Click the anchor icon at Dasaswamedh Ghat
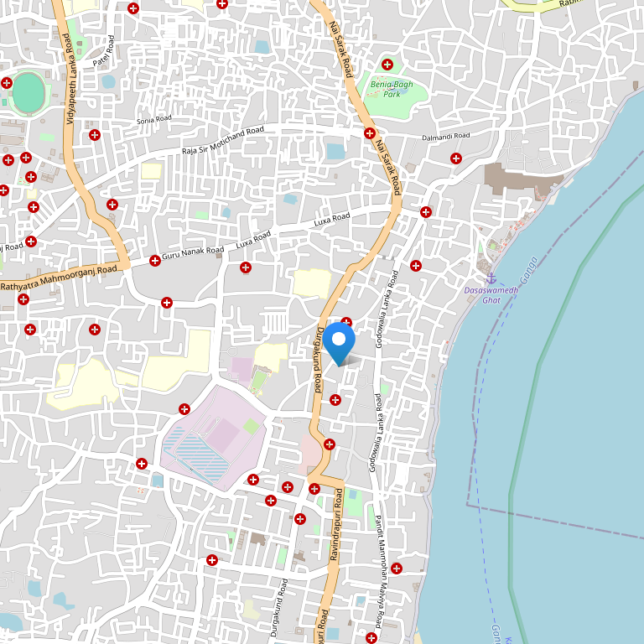Image resolution: width=644 pixels, height=644 pixels. pos(491,278)
